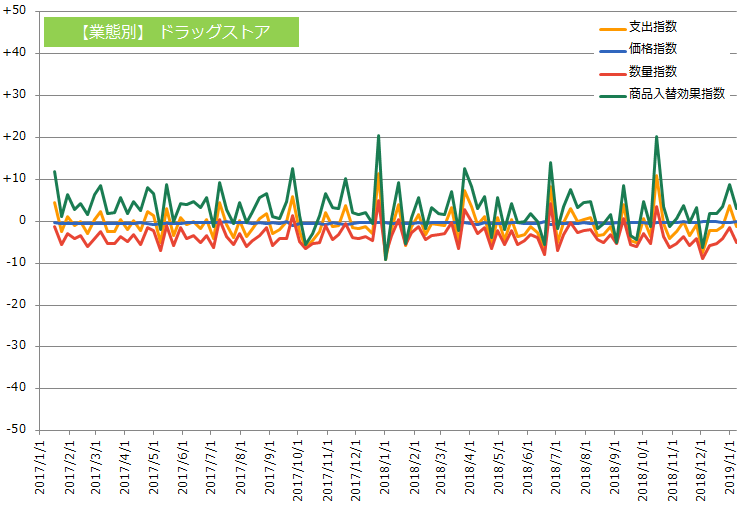Click the 2018/9/1 x-axis date label

click(615, 468)
